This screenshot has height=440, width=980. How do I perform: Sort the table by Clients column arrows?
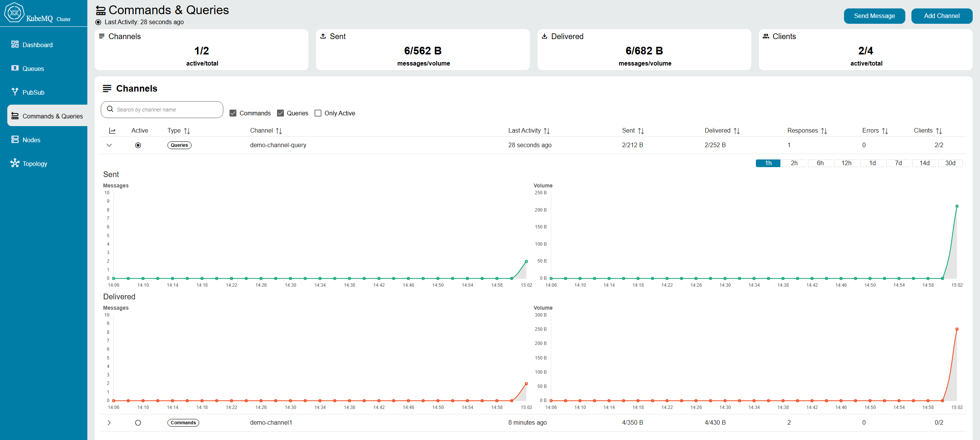coord(939,131)
